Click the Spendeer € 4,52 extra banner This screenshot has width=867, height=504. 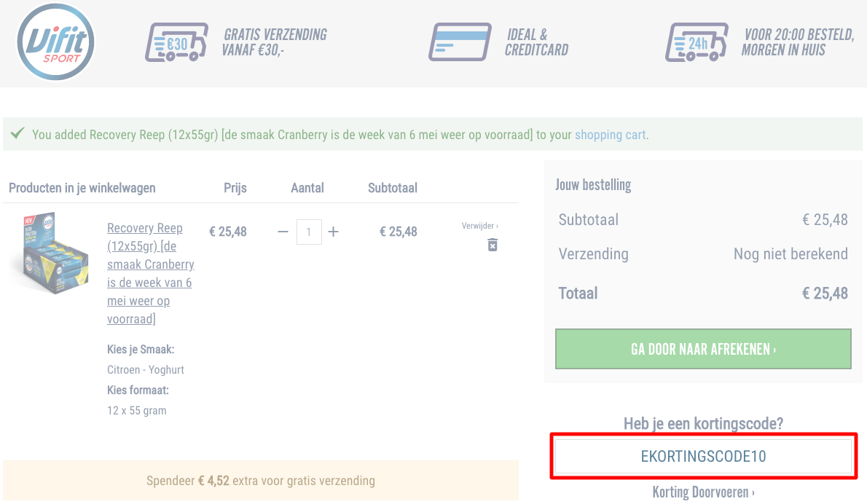(x=261, y=481)
